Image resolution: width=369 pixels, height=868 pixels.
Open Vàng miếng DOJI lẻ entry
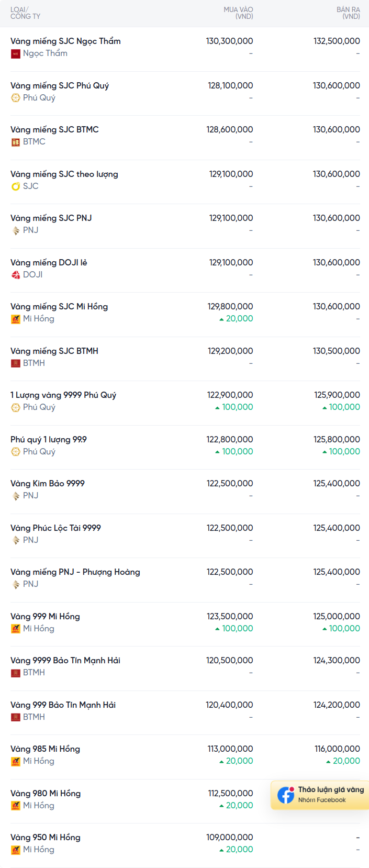click(x=49, y=263)
